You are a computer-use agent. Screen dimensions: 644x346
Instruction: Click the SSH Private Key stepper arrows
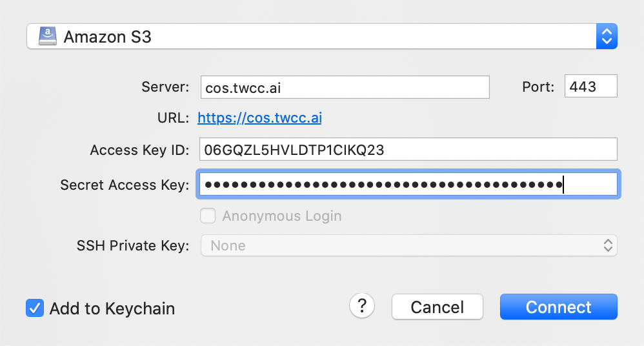(609, 245)
